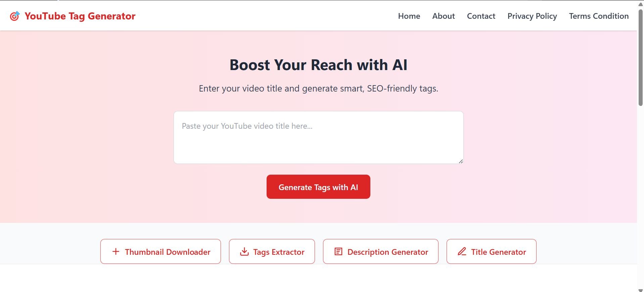The width and height of the screenshot is (644, 292).
Task: View the Privacy Policy
Action: [x=532, y=16]
